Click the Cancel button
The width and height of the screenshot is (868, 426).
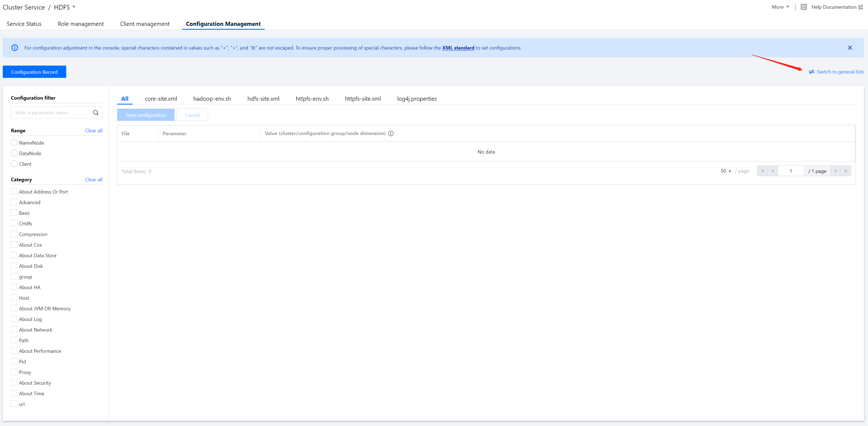click(x=192, y=115)
